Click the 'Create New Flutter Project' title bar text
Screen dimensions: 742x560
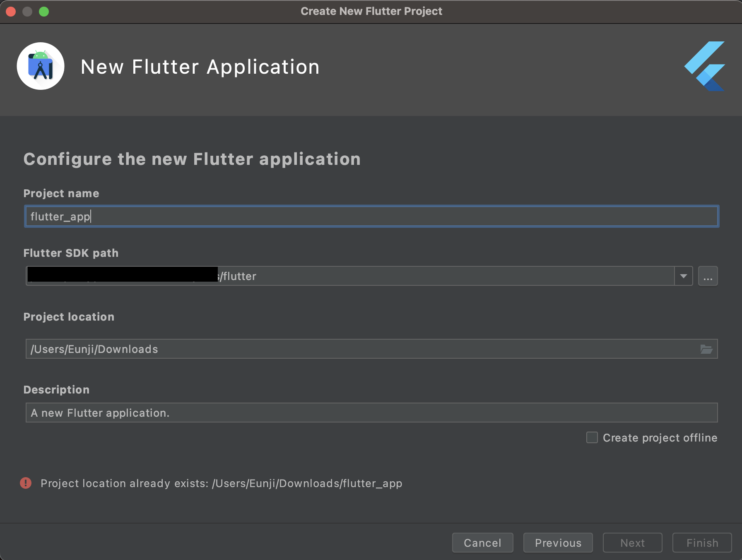[x=371, y=11]
